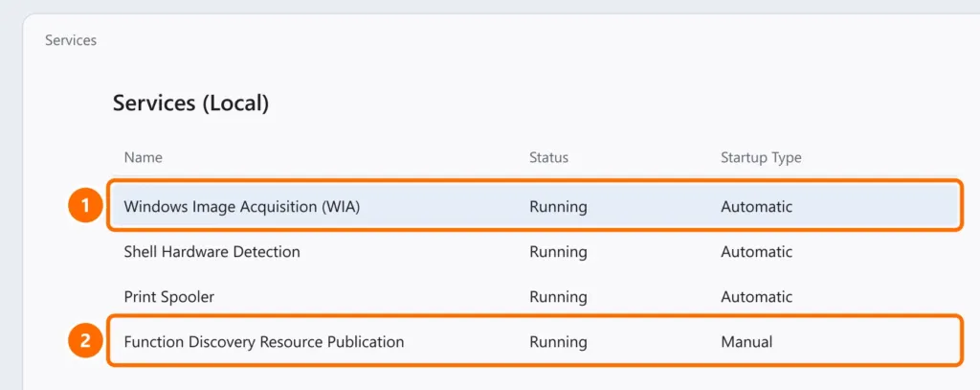The image size is (980, 390).
Task: Click Running status of Shell Hardware Detection
Action: (558, 252)
